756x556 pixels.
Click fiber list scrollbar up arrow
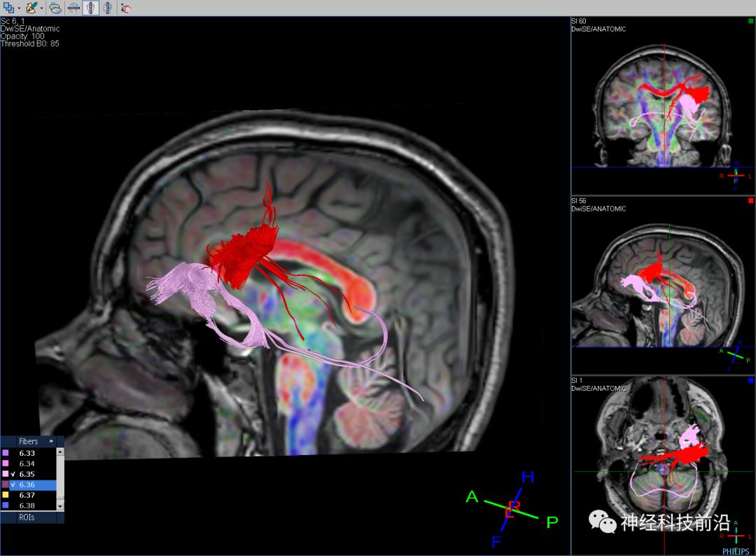60,452
